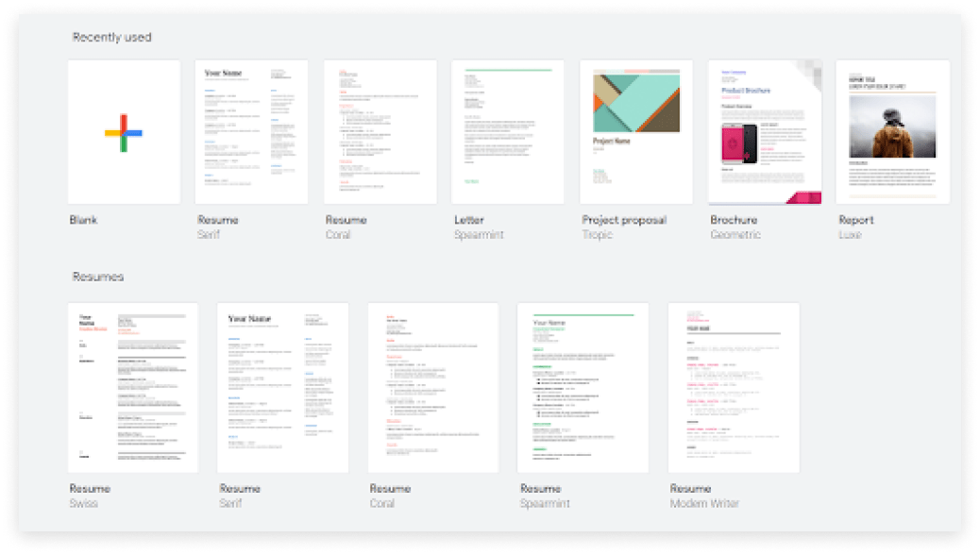The height and width of the screenshot is (555, 980).
Task: Select the Resume Modern Writer thumbnail
Action: coord(733,387)
